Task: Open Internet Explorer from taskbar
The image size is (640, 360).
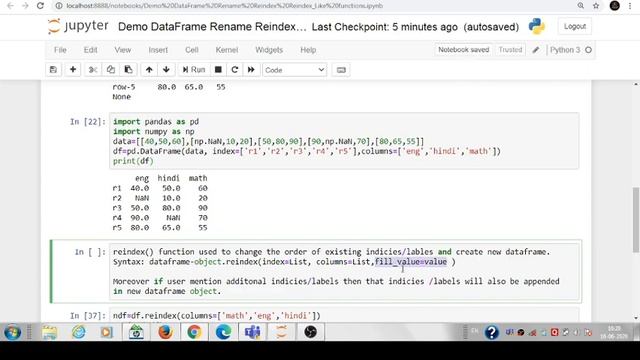Action: coord(79,332)
